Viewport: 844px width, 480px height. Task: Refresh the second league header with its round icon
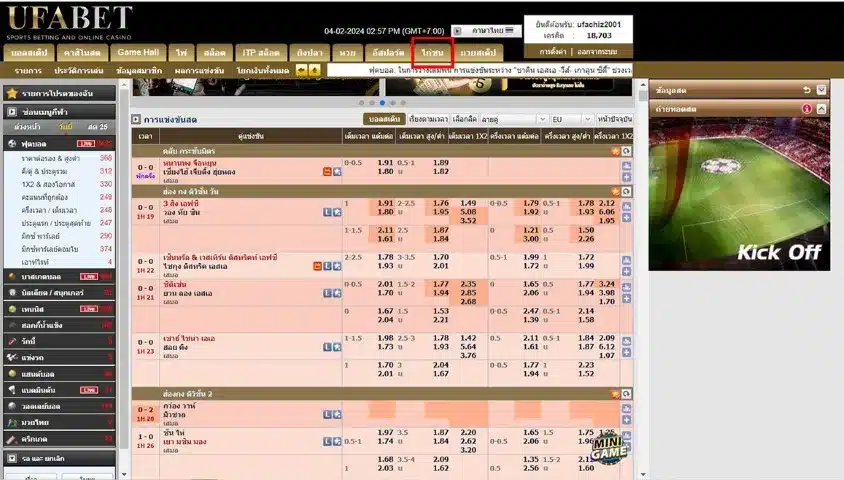point(626,192)
